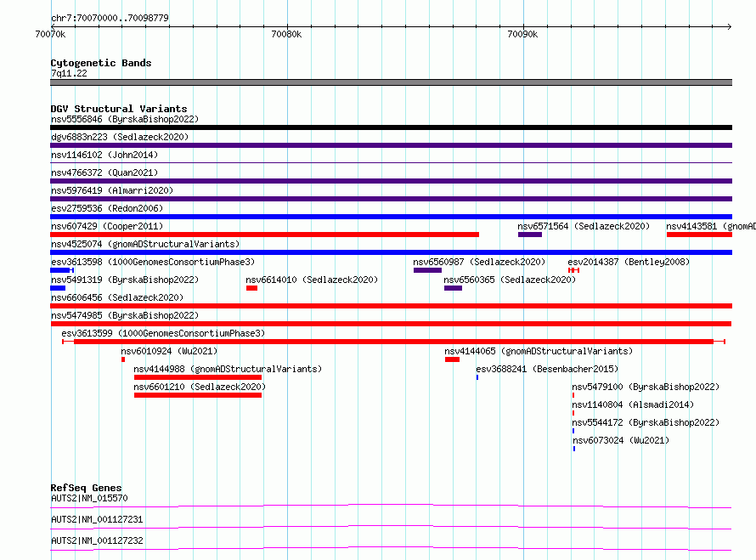756x560 pixels.
Task: Open the nsv6560987 (Sedlazeck2020) label
Action: click(479, 262)
